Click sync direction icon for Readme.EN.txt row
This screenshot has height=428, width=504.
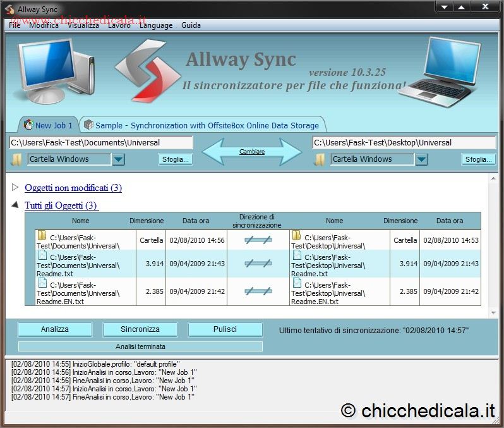pyautogui.click(x=259, y=291)
